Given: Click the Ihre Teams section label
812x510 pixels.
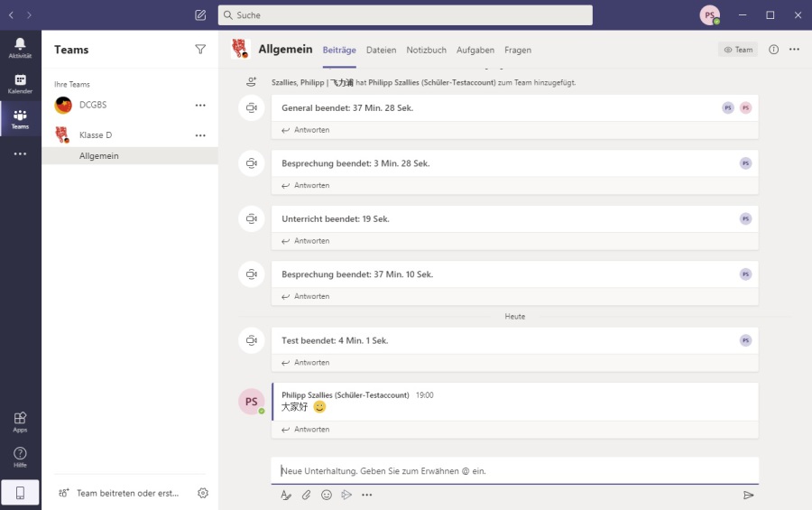Looking at the screenshot, I should point(72,84).
